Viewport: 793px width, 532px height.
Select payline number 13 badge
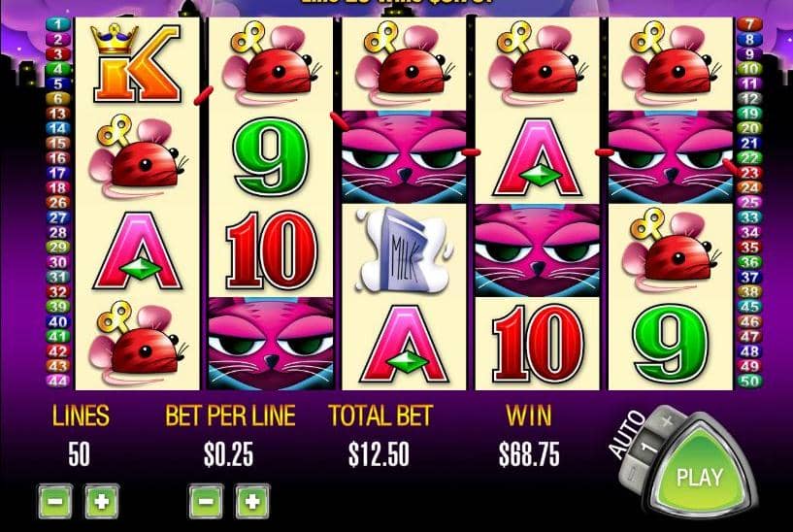pyautogui.click(x=58, y=114)
